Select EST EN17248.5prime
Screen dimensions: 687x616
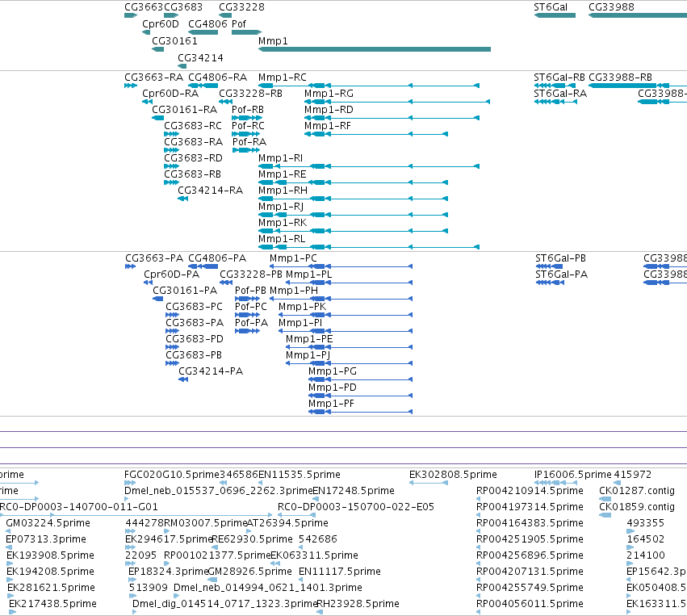[353, 491]
